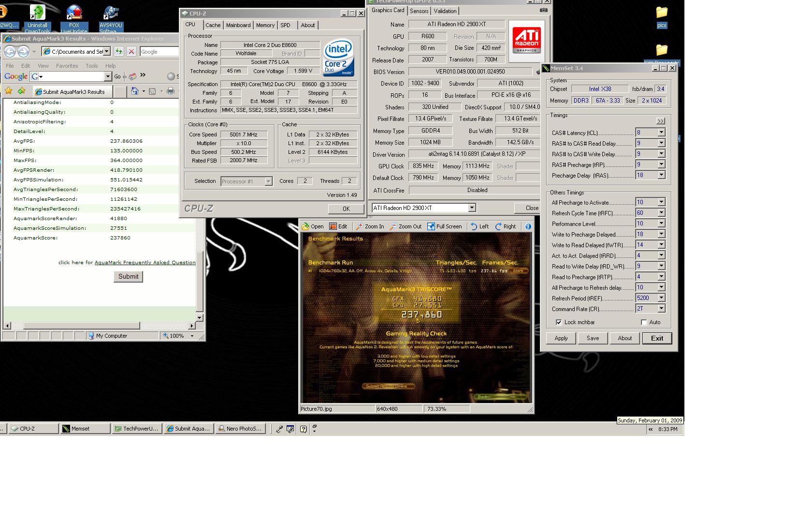Click the Print icon in IE toolbar
This screenshot has width=812, height=508.
[x=170, y=91]
